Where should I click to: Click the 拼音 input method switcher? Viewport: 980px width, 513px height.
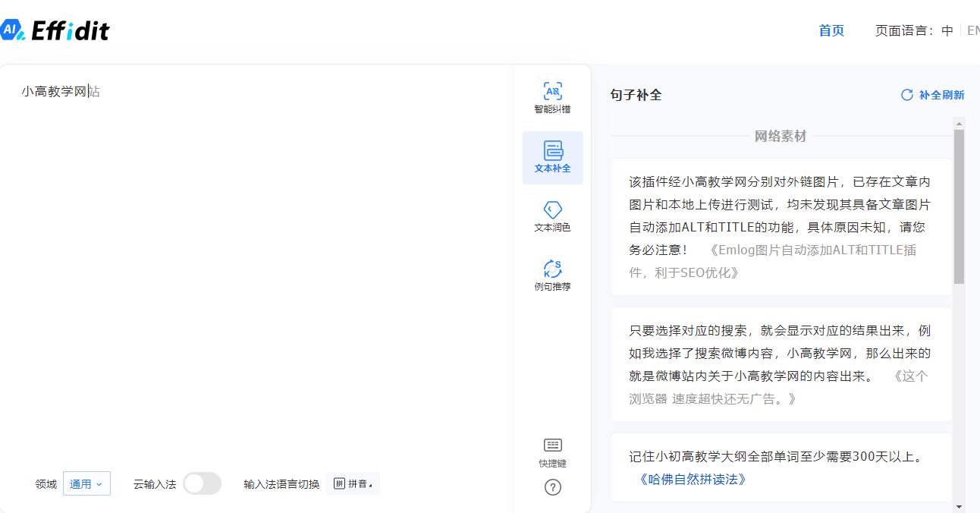(352, 483)
